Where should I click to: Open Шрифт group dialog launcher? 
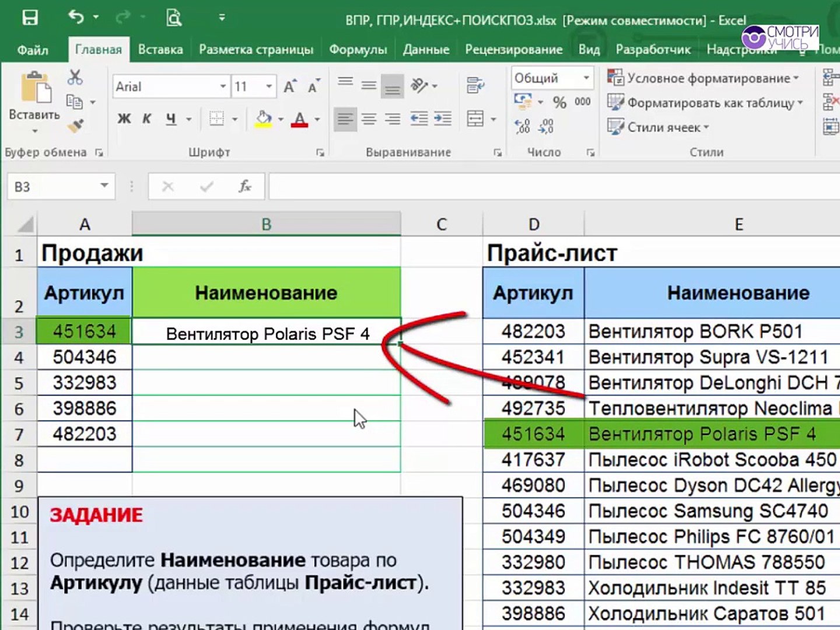pyautogui.click(x=320, y=153)
